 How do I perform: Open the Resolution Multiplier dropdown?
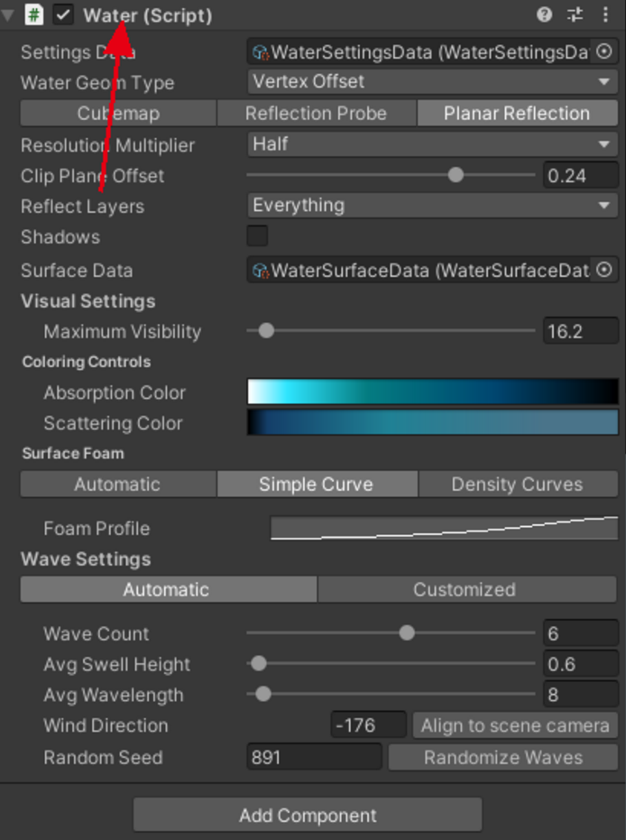(x=432, y=144)
